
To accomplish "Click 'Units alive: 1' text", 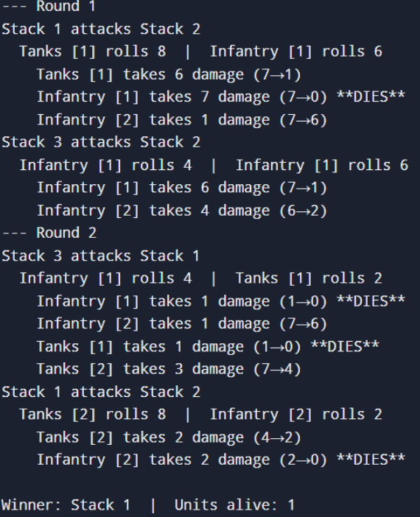I will tap(234, 504).
